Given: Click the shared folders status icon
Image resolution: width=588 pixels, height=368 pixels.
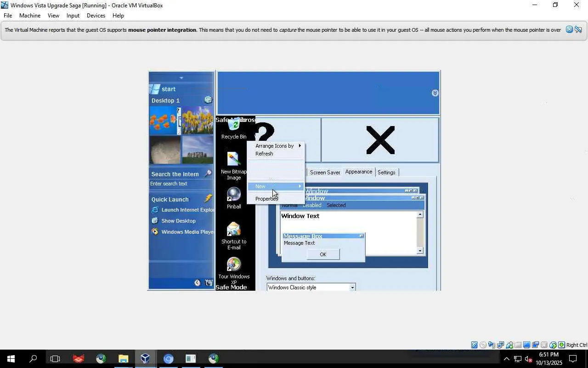Looking at the screenshot, I should [518, 345].
